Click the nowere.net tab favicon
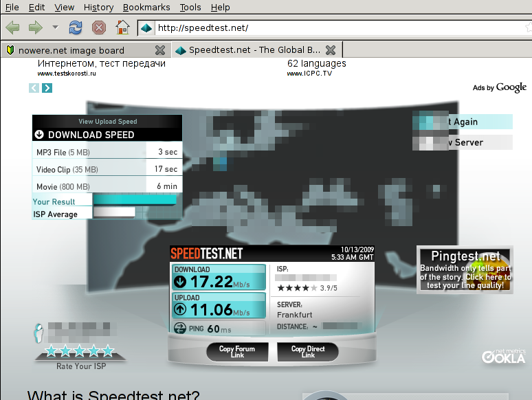Screen dimensions: 532x400 [10, 50]
